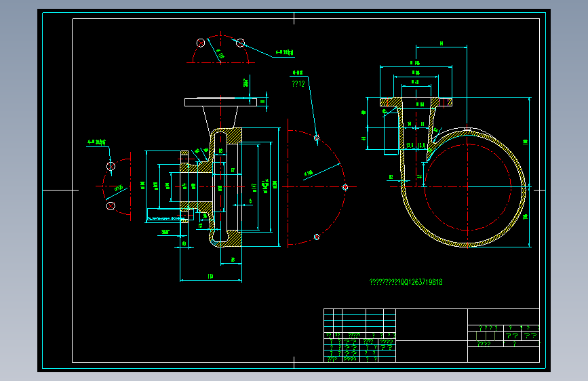588x381 pixels.
Task: Select the QQ1263719818 note text
Action: (x=406, y=282)
